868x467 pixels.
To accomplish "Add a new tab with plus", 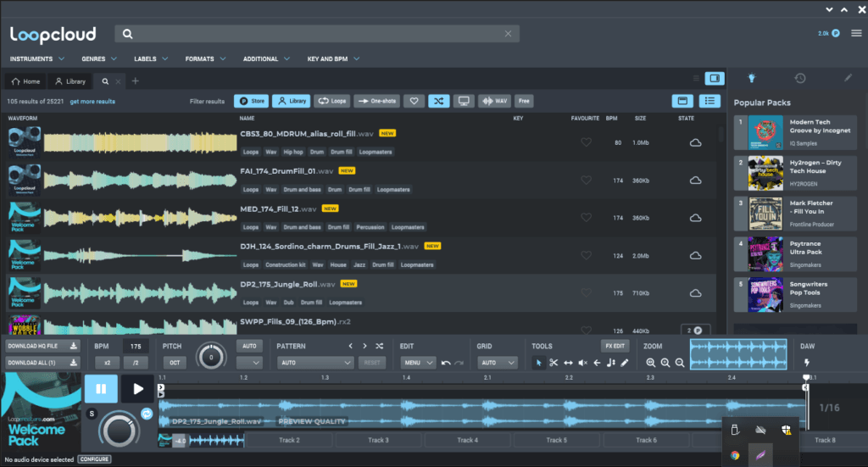I will click(x=135, y=81).
